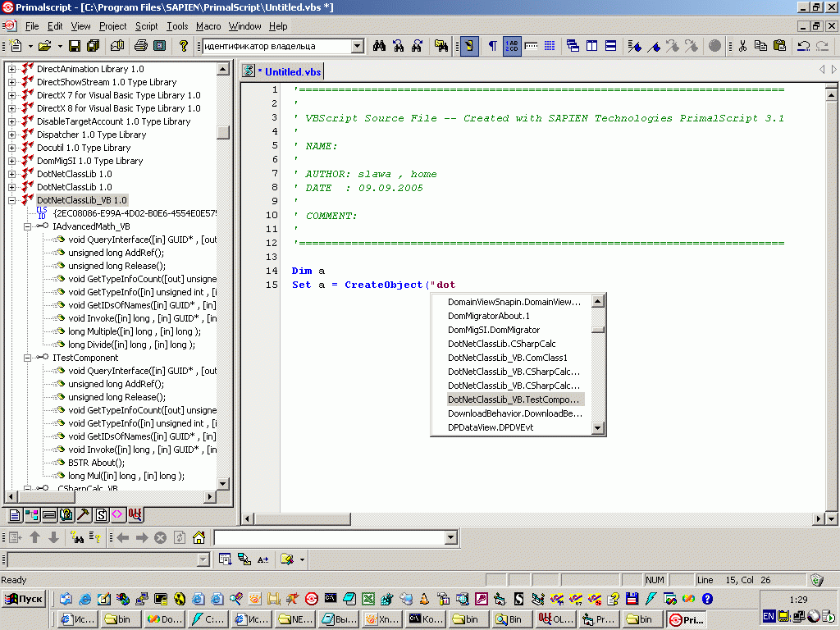Image resolution: width=840 pixels, height=630 pixels.
Task: Click the browser address input field
Action: click(x=330, y=537)
